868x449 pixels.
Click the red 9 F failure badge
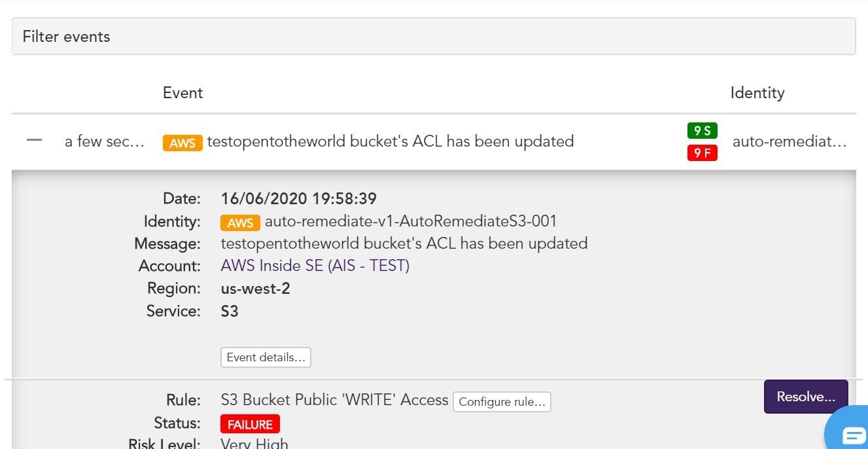(x=702, y=153)
